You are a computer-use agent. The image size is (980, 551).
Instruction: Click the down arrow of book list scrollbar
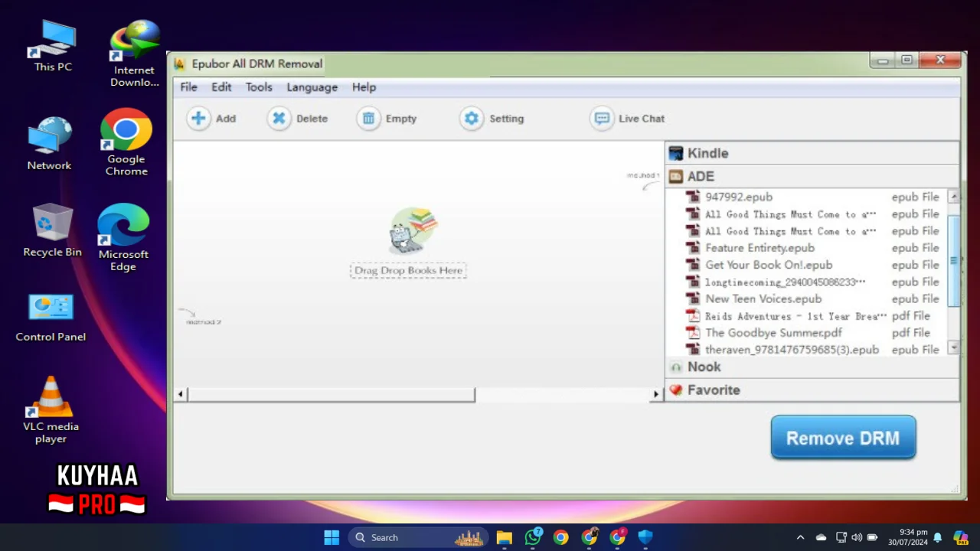pos(953,348)
